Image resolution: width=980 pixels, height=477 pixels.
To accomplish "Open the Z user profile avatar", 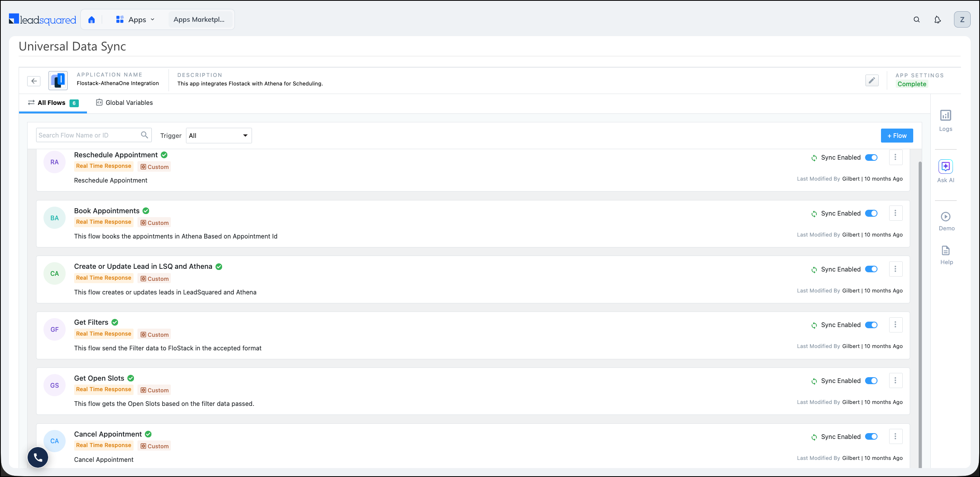I will [962, 19].
